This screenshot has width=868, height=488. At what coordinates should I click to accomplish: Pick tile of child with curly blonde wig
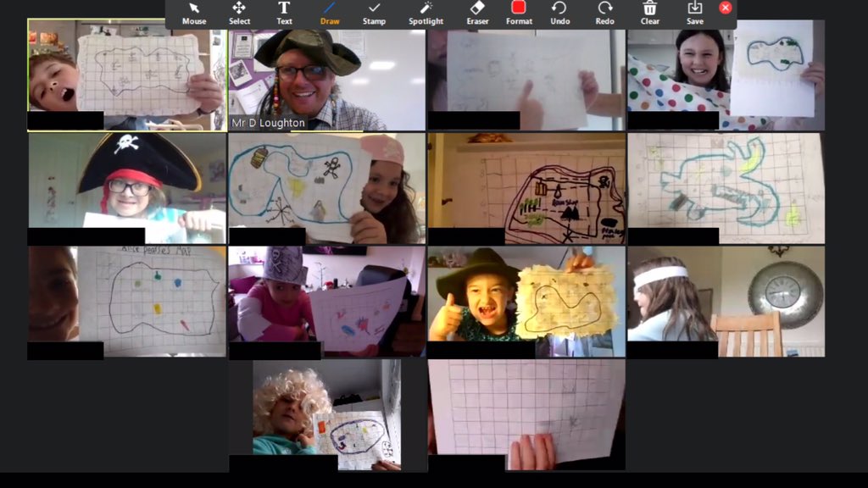click(x=327, y=415)
